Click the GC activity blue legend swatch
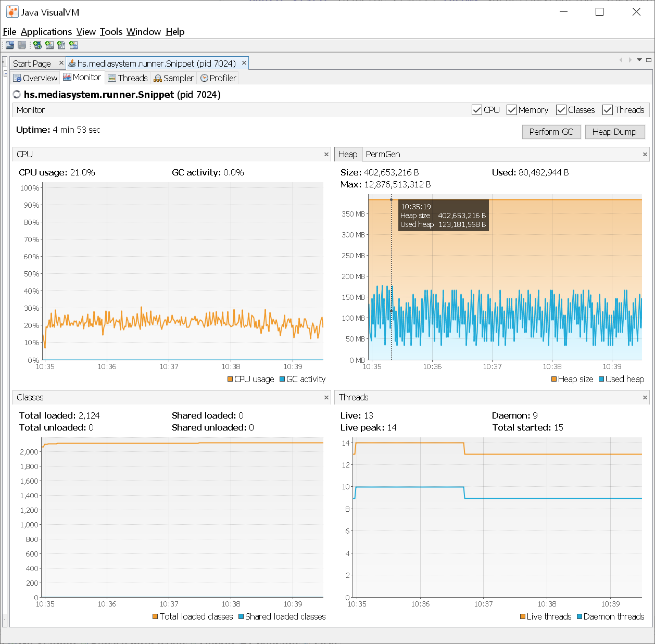Image resolution: width=655 pixels, height=644 pixels. (282, 379)
